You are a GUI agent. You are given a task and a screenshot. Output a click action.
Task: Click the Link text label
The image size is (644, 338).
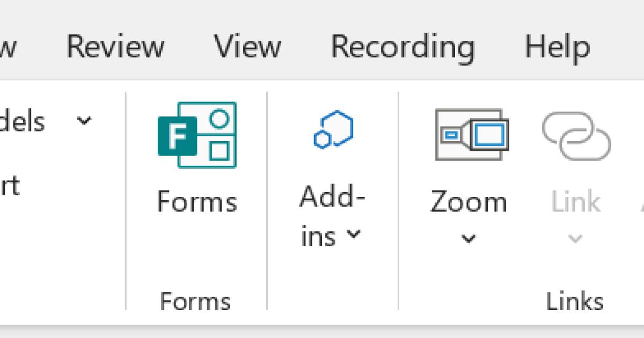576,202
